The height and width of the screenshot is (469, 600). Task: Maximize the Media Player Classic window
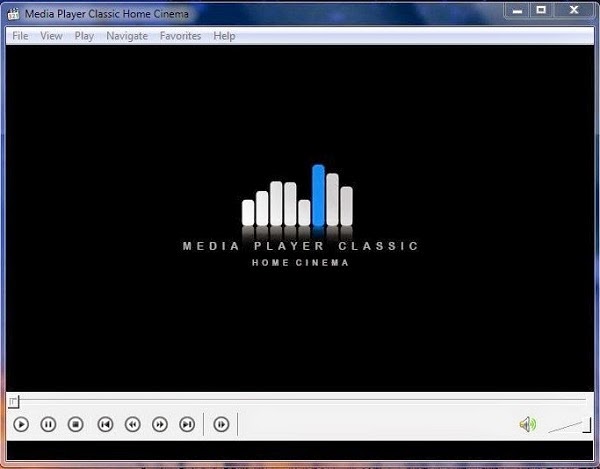tap(541, 10)
